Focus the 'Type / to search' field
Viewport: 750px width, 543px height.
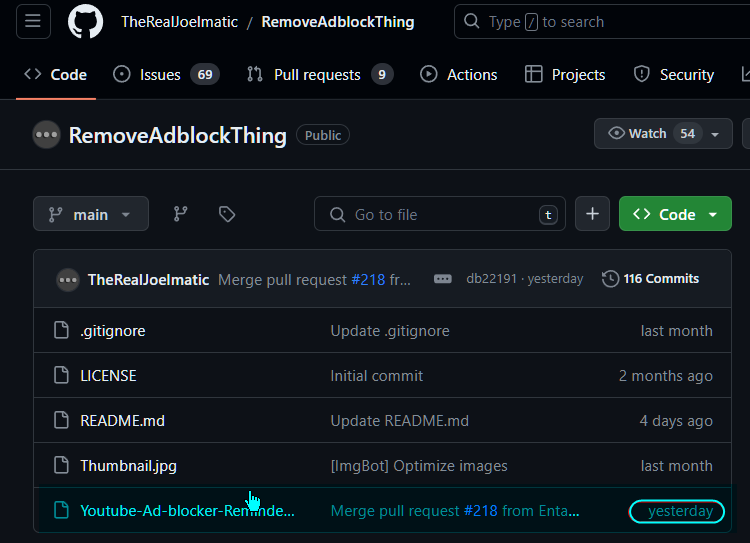pyautogui.click(x=602, y=22)
